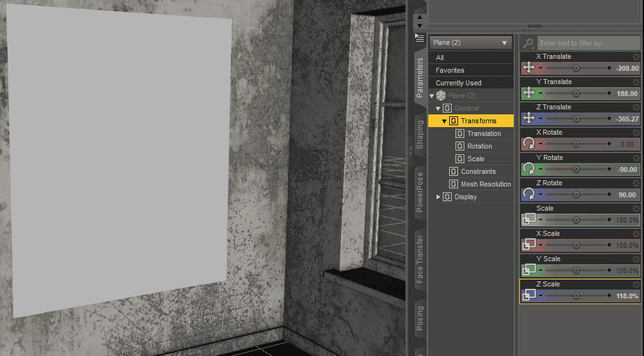
Task: Expand the Display group
Action: 438,197
